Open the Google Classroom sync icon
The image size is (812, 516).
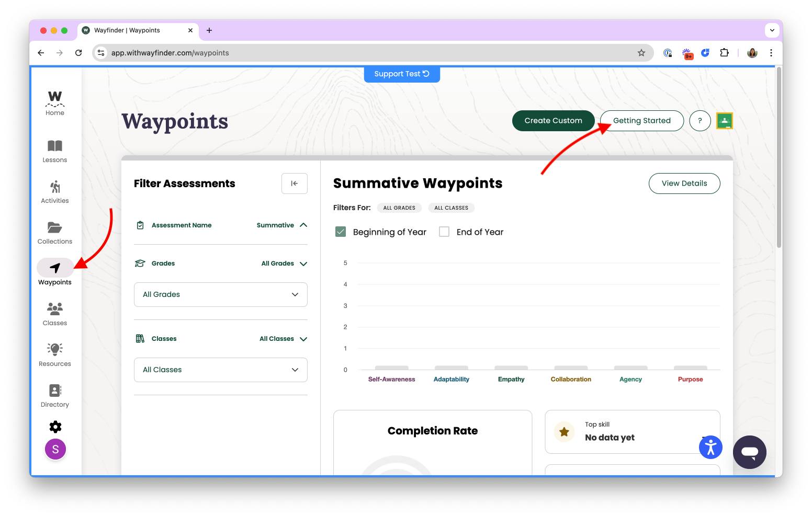(724, 120)
